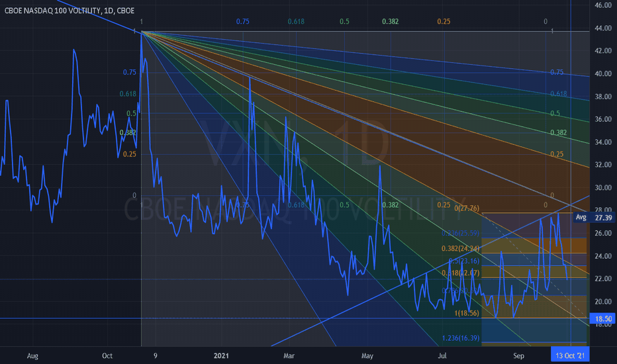Click the 9 date label on time axis
Image resolution: width=617 pixels, height=364 pixels.
[156, 356]
